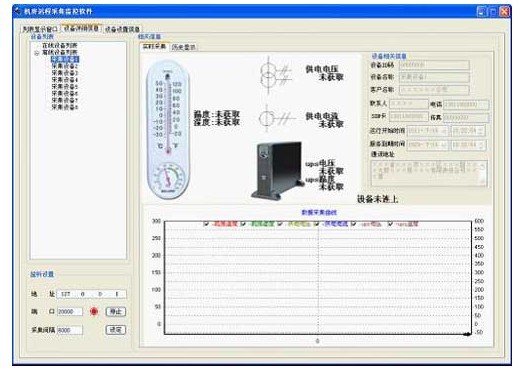524x376 pixels.
Task: Click the 传真 input field
Action: [466, 117]
